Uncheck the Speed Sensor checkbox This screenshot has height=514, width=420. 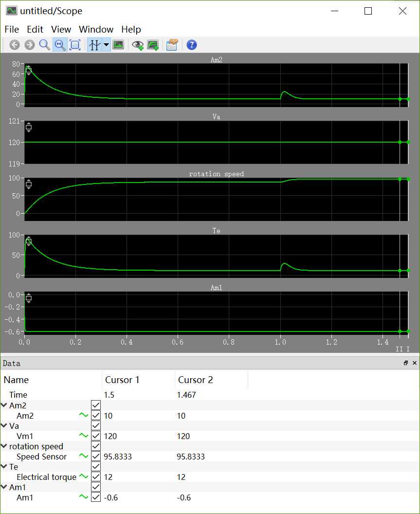[x=96, y=456]
